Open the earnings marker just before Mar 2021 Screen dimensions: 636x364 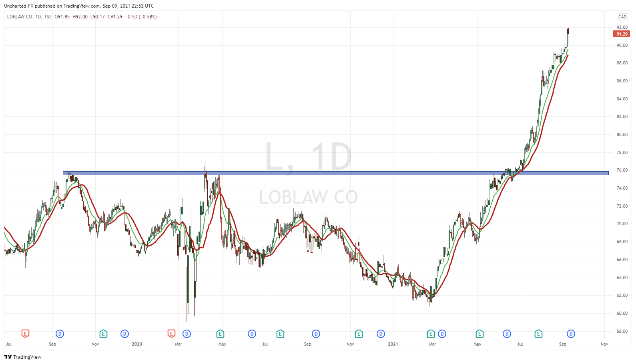(x=431, y=333)
